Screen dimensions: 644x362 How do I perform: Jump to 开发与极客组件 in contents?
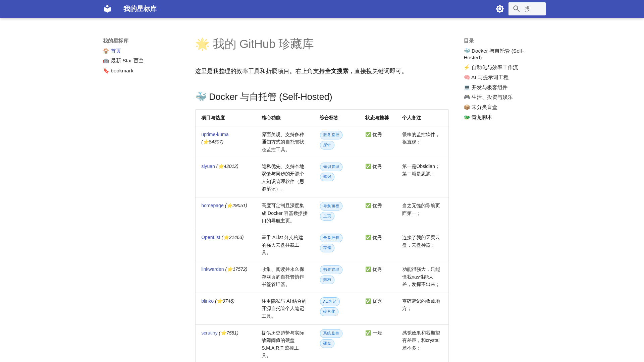pos(486,87)
